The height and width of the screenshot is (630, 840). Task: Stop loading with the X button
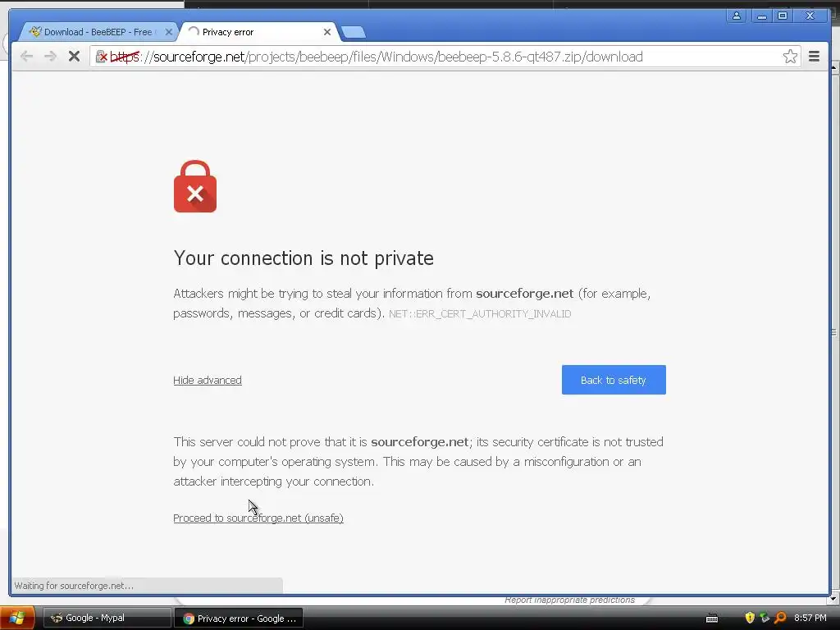point(74,57)
